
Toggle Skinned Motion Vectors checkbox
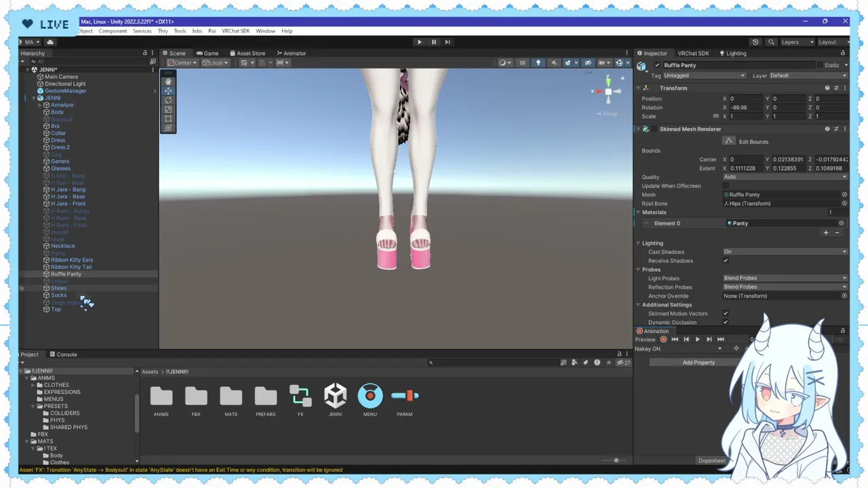(x=726, y=313)
